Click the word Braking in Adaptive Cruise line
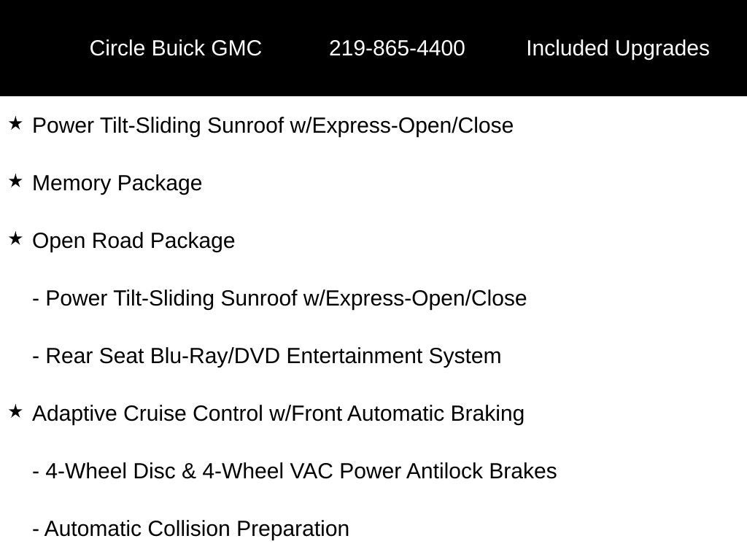Viewport: 747px width, 560px height. pos(487,413)
